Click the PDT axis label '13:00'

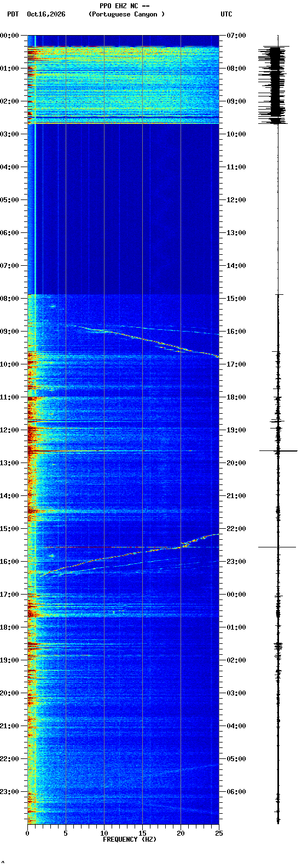tap(10, 463)
